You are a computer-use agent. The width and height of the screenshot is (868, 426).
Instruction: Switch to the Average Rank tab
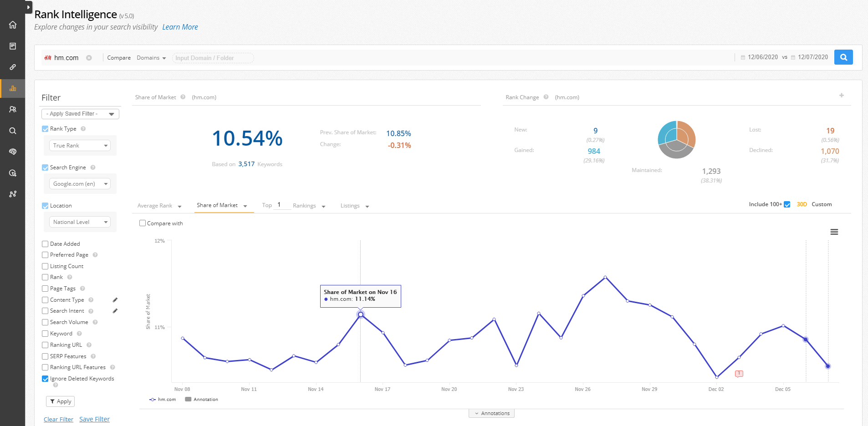(159, 206)
